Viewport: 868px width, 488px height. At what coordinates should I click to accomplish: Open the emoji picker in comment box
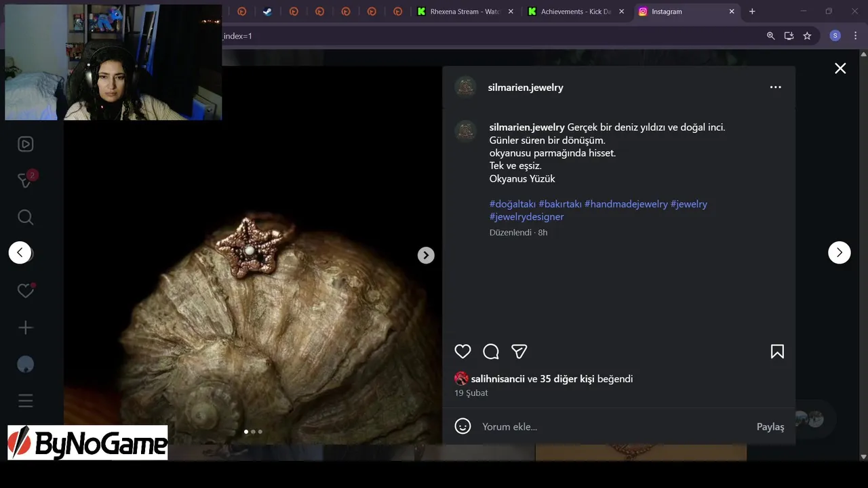462,426
